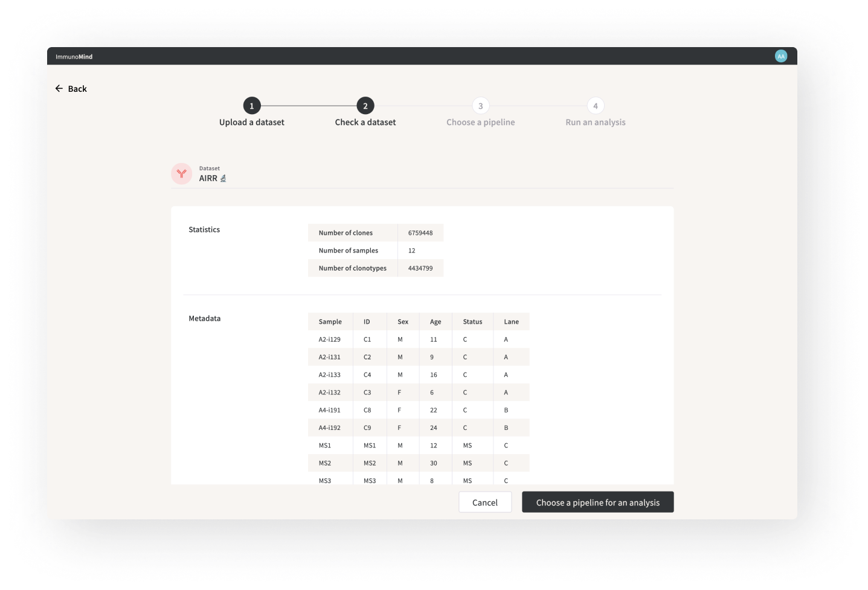Viewport: 868px width, 590px height.
Task: Go to step 1 Upload a dataset
Action: click(251, 106)
